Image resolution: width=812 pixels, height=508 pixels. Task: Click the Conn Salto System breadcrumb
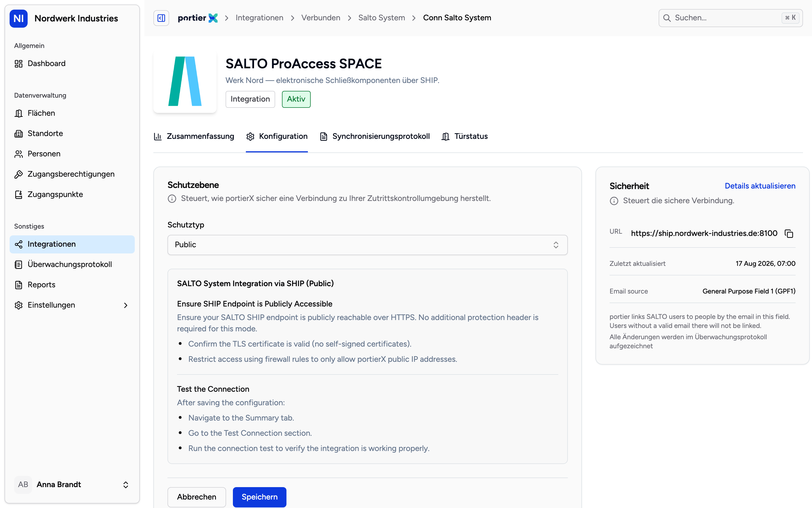[x=457, y=18]
